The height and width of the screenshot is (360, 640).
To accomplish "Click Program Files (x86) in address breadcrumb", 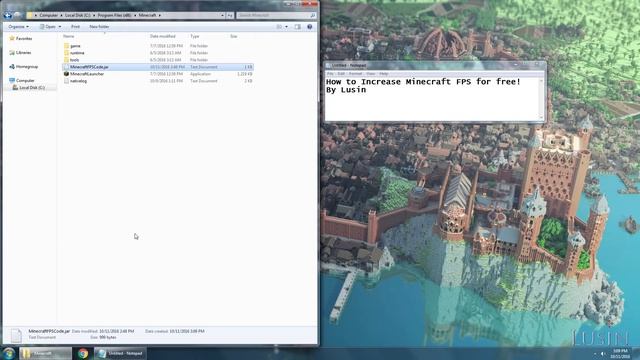I will coord(114,15).
